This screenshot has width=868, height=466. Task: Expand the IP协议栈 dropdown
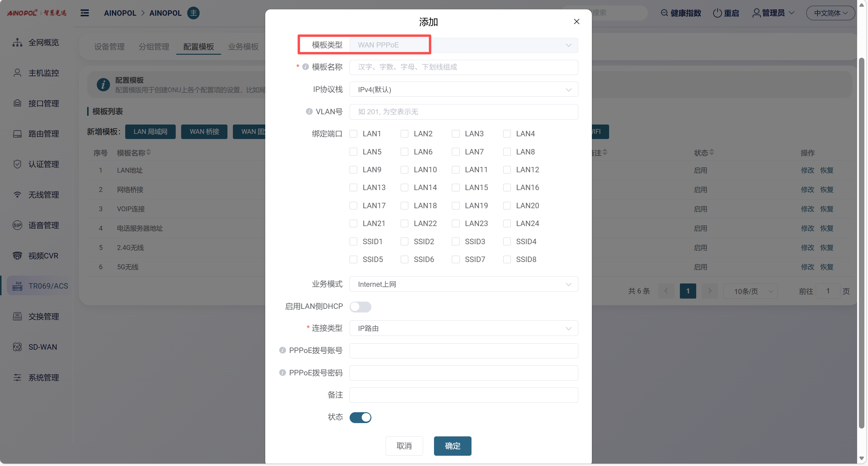tap(463, 89)
